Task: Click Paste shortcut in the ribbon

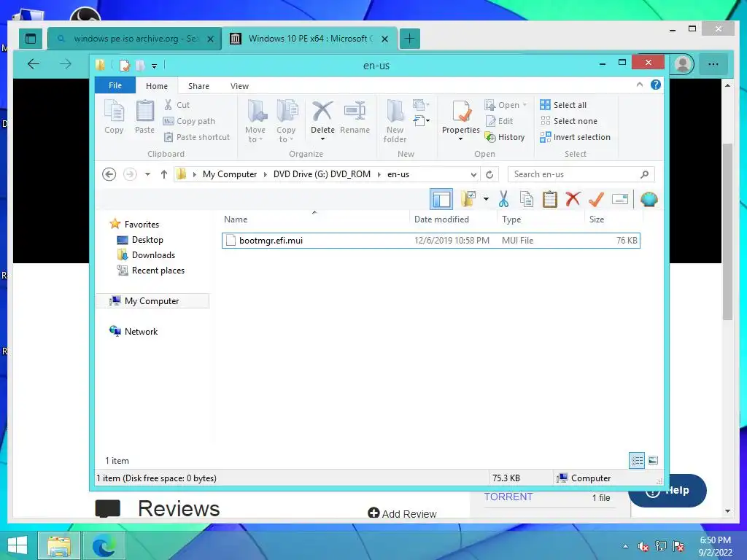Action: pos(197,137)
